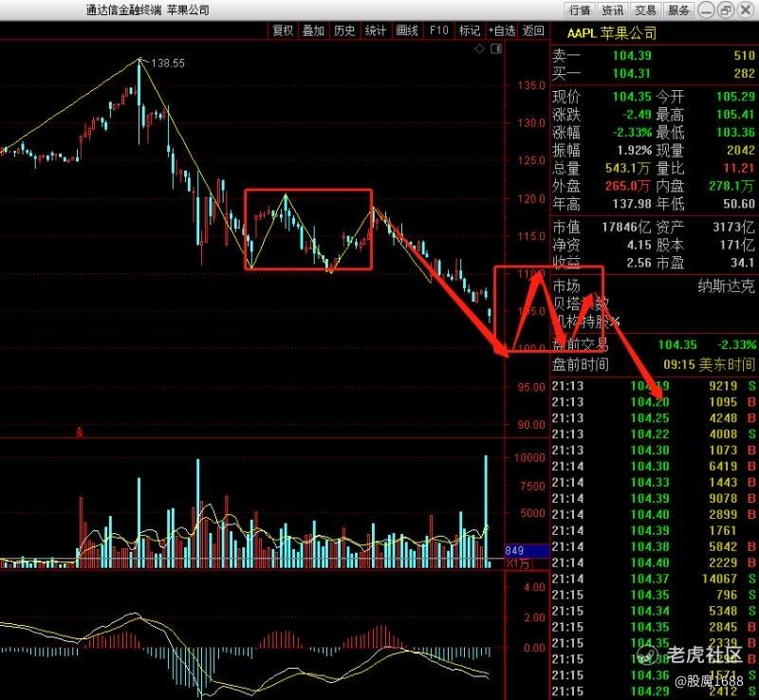Close the 通达信 terminal window
Screen dimensions: 759x700
pyautogui.click(x=746, y=10)
